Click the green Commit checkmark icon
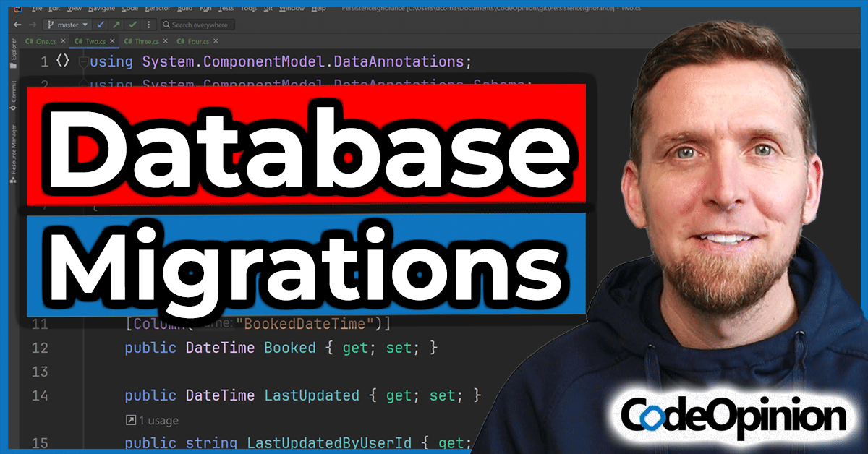Image resolution: width=868 pixels, height=454 pixels. (x=132, y=25)
